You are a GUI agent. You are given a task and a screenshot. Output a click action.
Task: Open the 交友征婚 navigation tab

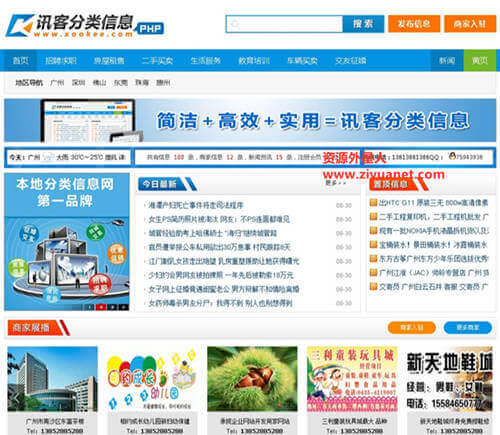point(350,61)
